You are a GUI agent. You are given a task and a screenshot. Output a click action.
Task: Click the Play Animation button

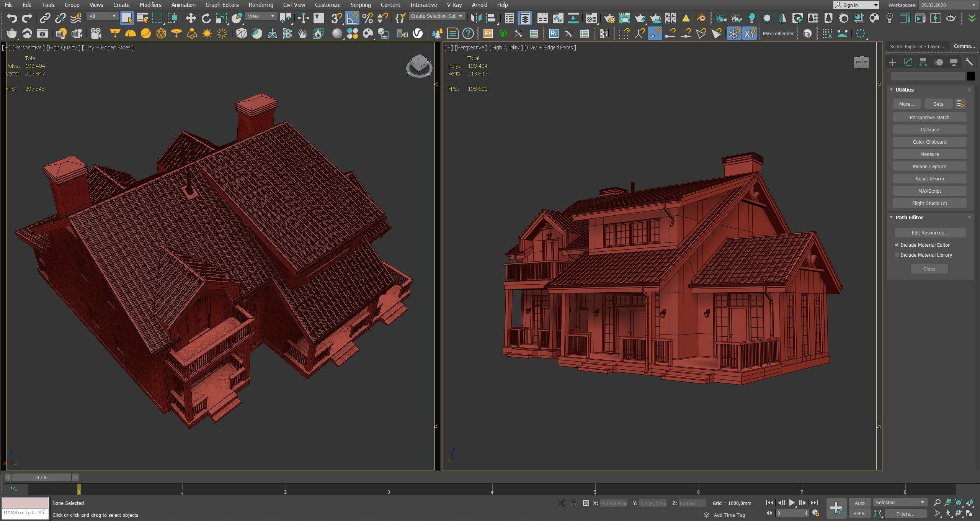[x=792, y=503]
